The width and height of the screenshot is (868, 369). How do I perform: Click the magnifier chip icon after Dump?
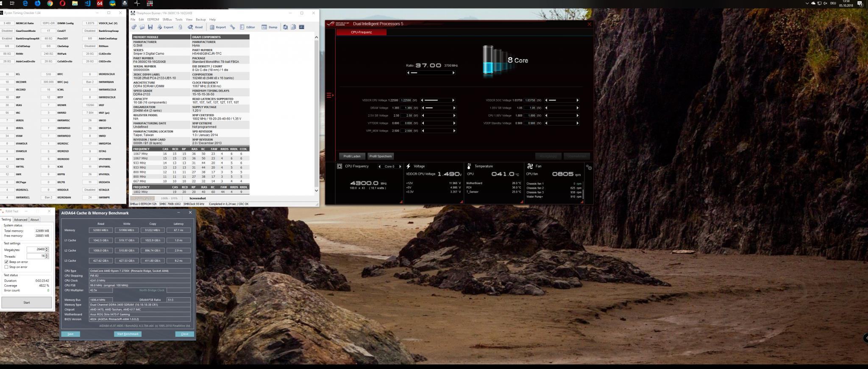click(285, 27)
